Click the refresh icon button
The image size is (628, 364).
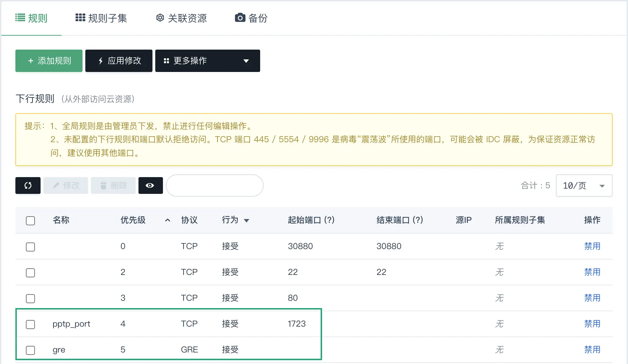[28, 185]
